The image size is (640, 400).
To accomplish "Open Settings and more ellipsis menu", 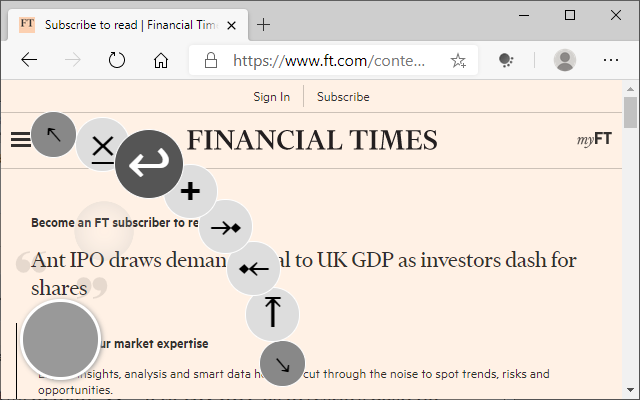I will point(611,60).
